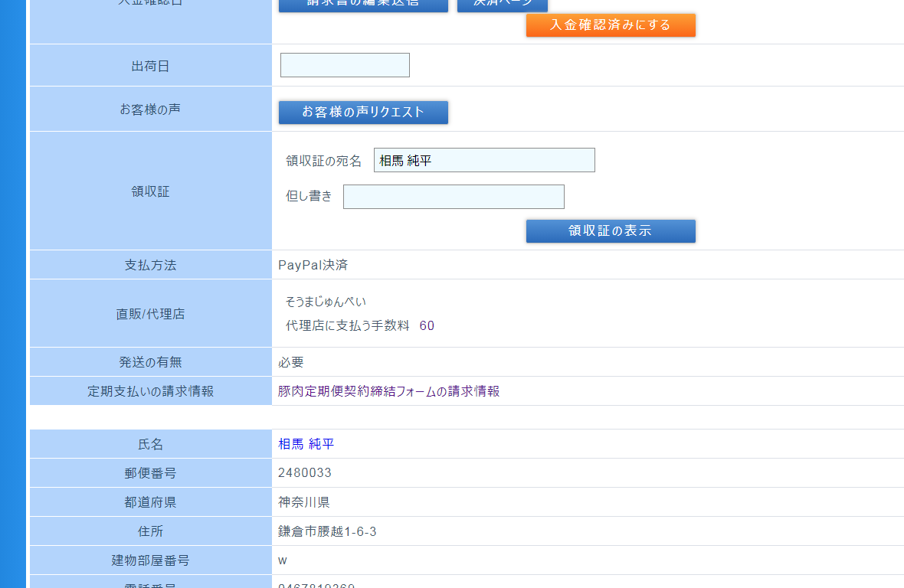Viewport: 904px width, 588px height.
Task: Click the address 鎌倉市腰越1-6-3
Action: coord(327,531)
